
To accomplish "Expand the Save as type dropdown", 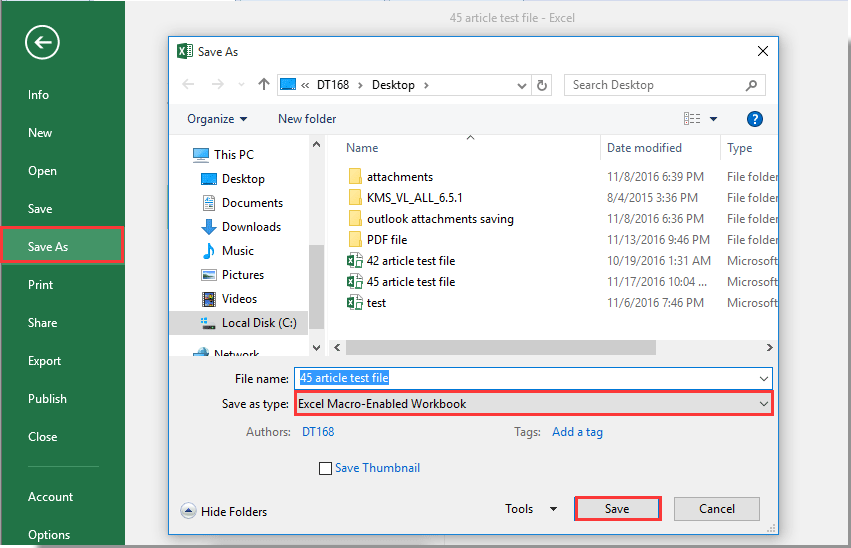I will click(x=764, y=404).
